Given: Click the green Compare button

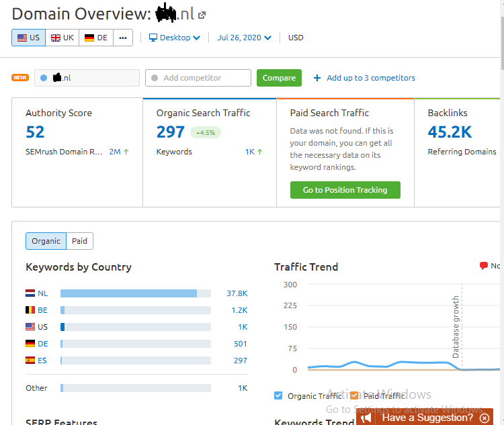Looking at the screenshot, I should tap(279, 78).
